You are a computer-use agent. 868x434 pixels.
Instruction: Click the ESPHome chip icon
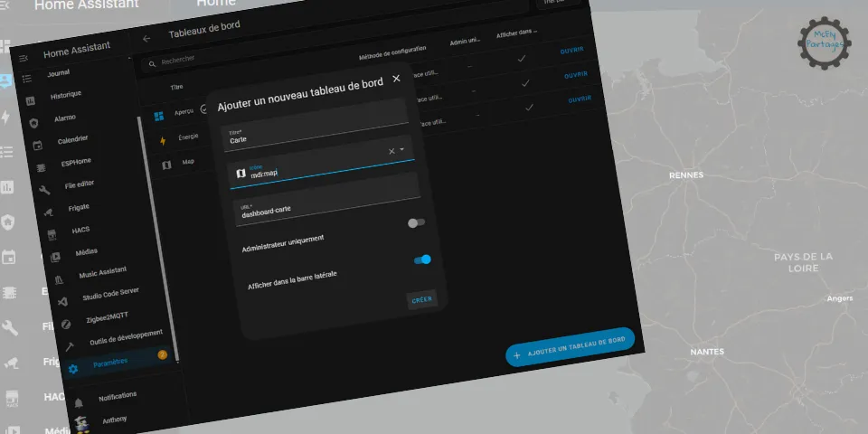click(41, 168)
